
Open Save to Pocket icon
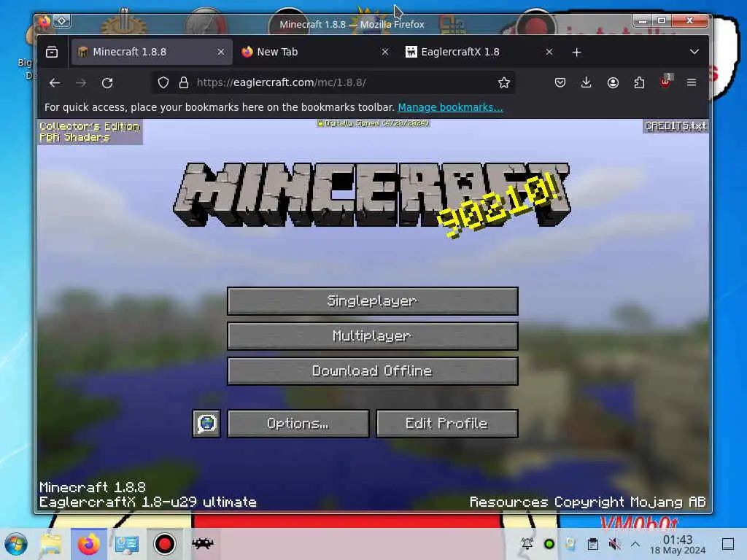560,83
